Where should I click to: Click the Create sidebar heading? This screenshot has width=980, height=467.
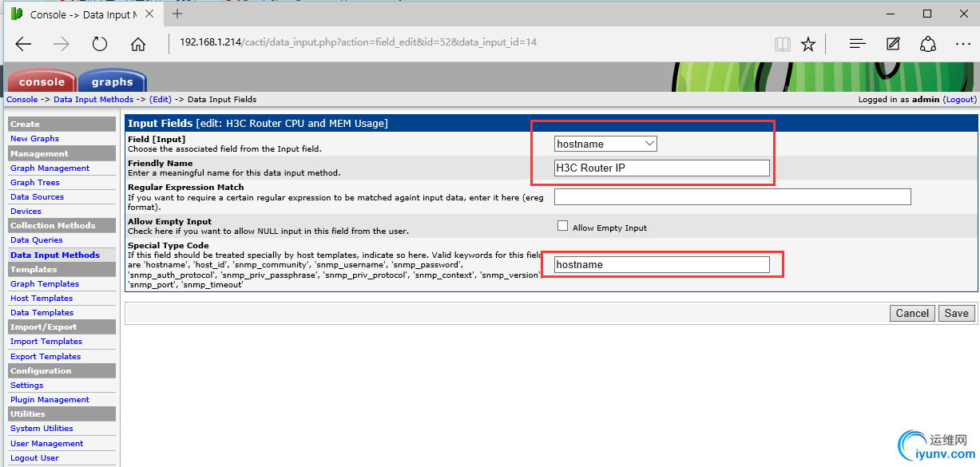click(x=61, y=124)
